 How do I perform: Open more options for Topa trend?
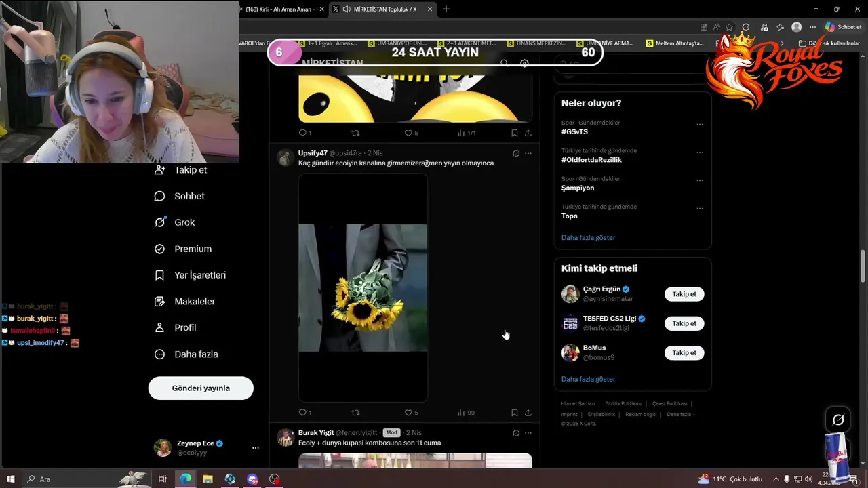click(x=700, y=208)
